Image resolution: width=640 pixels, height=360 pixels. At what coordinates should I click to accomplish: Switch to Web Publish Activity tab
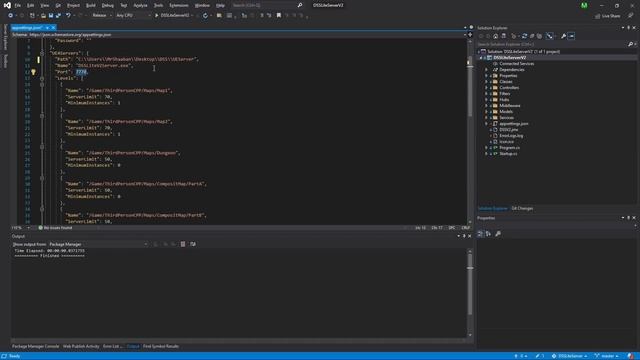81,346
